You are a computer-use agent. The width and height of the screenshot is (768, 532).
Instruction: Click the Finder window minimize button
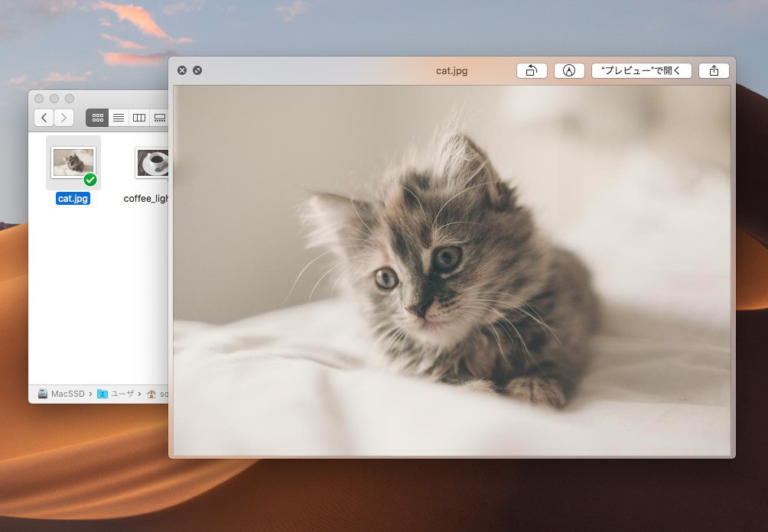[x=54, y=99]
